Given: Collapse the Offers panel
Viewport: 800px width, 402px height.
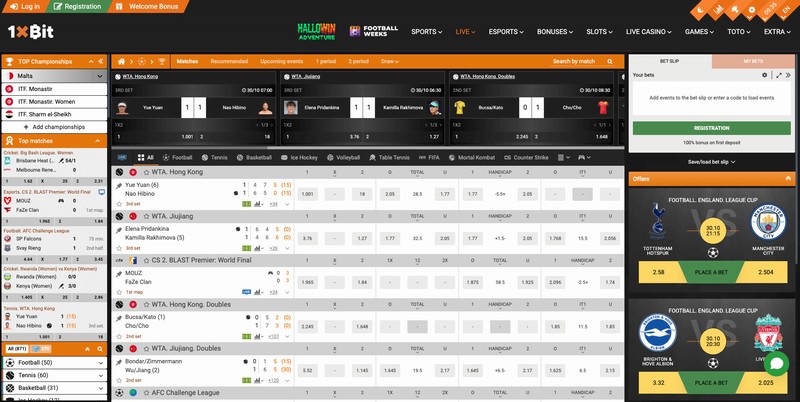Looking at the screenshot, I should click(x=788, y=179).
